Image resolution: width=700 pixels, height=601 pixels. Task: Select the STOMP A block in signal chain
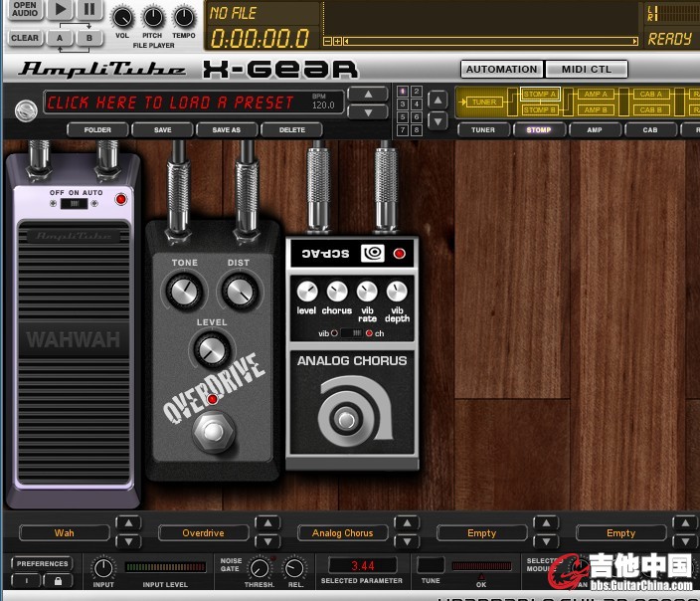(540, 95)
